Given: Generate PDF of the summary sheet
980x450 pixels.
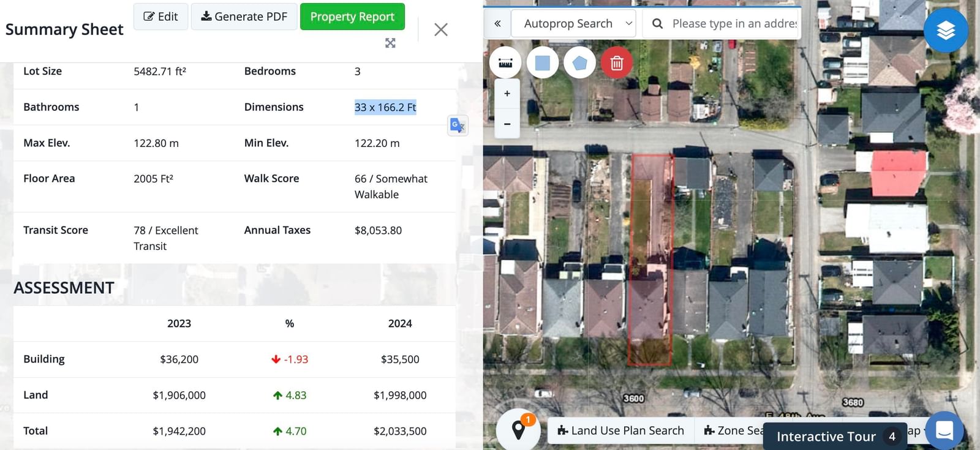Looking at the screenshot, I should point(244,17).
